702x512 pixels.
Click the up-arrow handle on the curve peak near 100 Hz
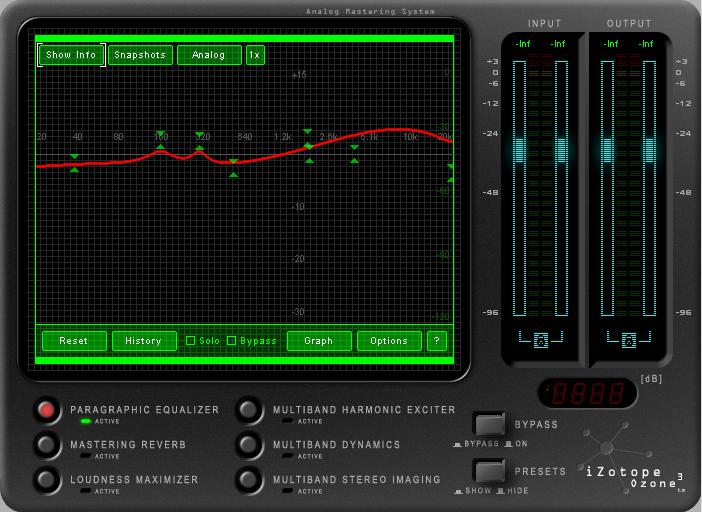[160, 146]
